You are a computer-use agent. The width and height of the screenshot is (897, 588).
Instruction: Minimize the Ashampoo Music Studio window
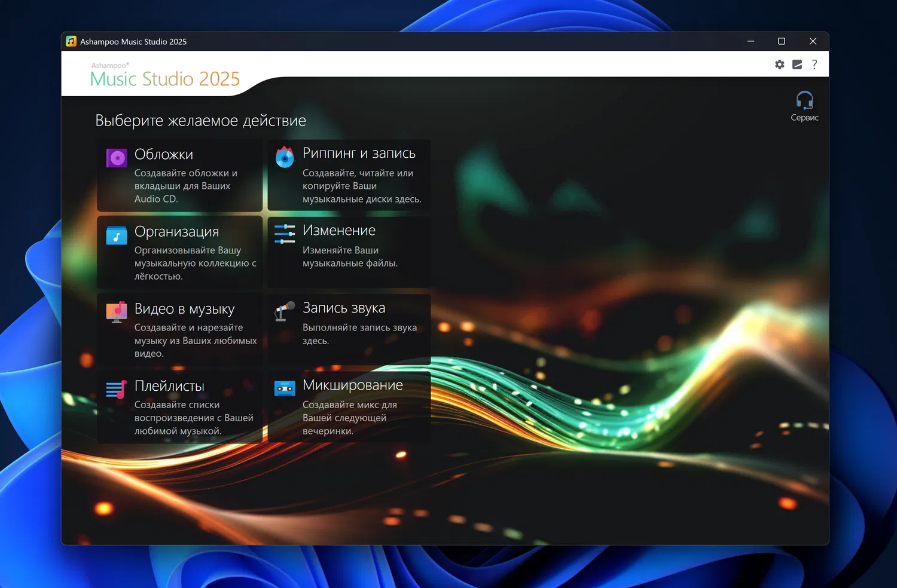(750, 41)
